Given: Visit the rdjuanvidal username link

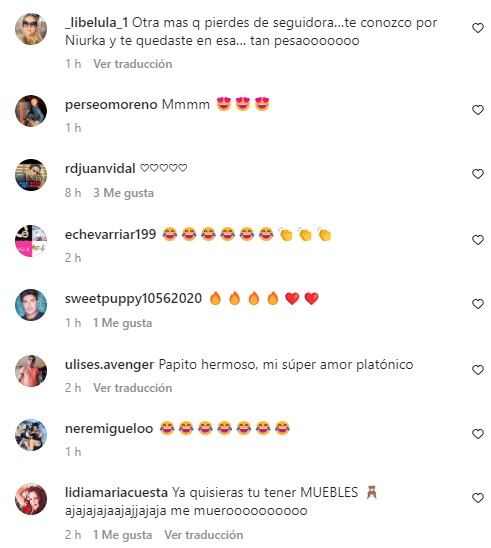Looking at the screenshot, I should point(100,168).
